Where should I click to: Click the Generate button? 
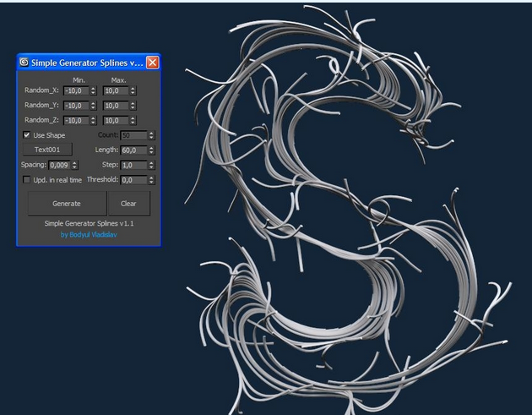(x=67, y=204)
